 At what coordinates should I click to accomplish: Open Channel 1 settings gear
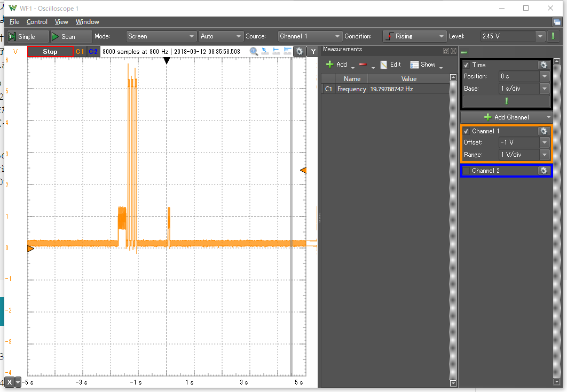(x=544, y=131)
